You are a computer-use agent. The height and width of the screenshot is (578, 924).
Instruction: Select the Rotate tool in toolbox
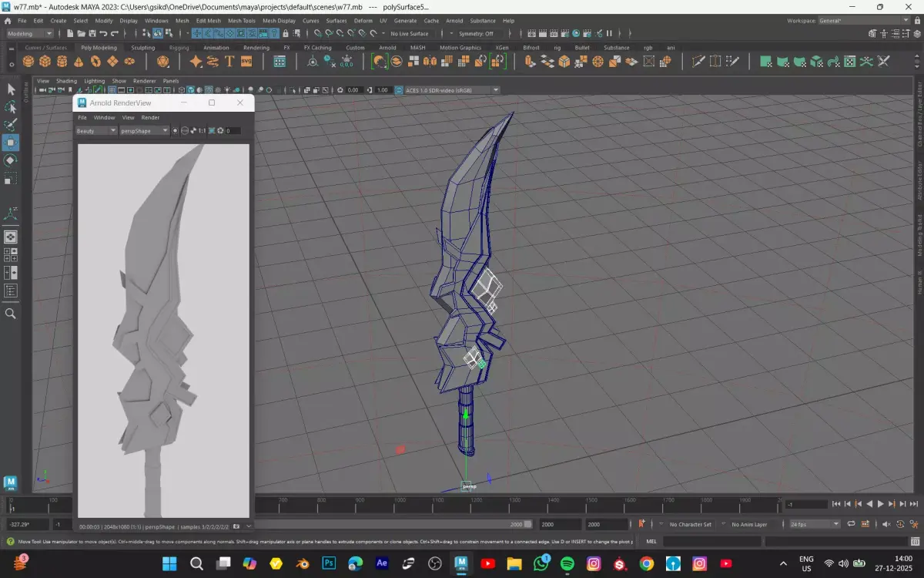(x=11, y=160)
